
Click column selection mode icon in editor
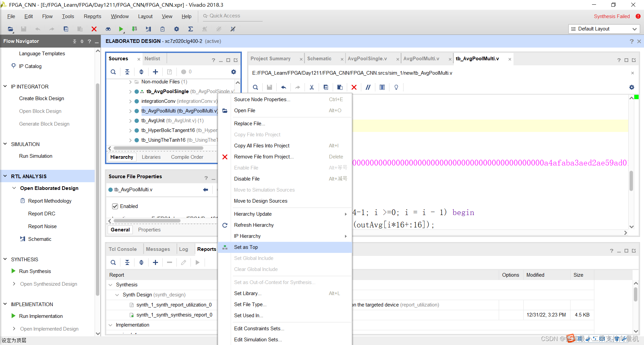coord(382,87)
